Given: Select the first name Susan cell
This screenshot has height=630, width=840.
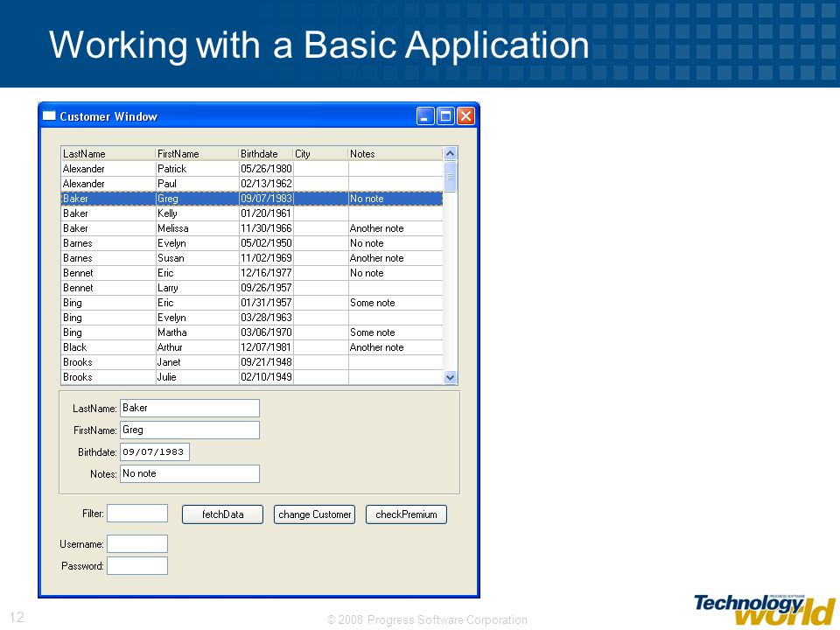Looking at the screenshot, I should pos(197,258).
